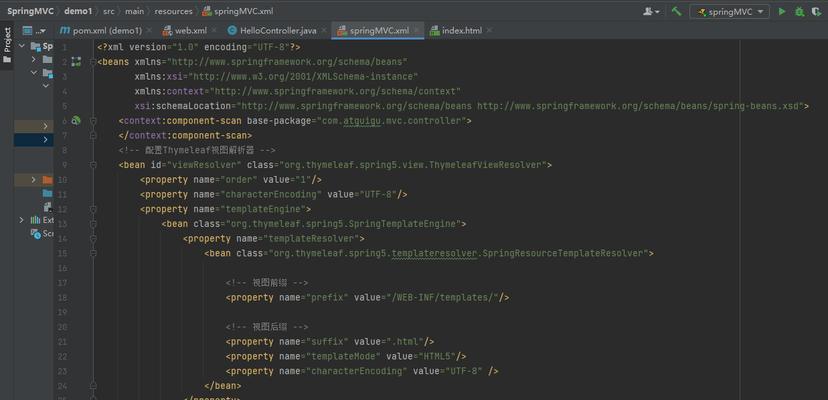Expand the External Libraries tree node
Screen dimensions: 828x400
tap(22, 220)
